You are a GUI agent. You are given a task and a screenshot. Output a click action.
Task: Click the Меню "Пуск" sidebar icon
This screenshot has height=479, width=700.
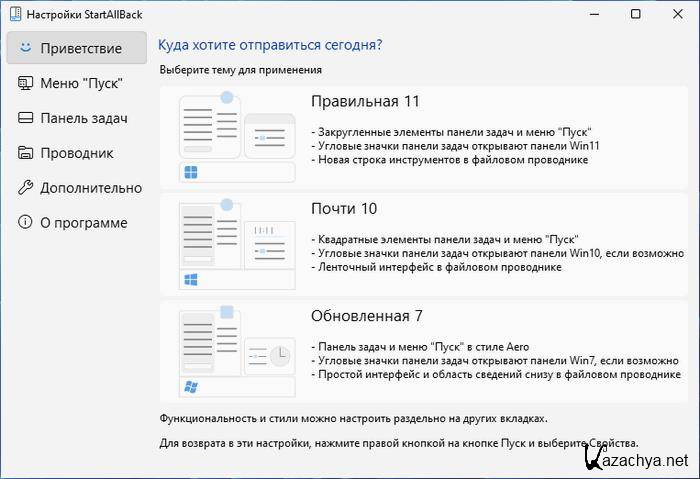(25, 83)
